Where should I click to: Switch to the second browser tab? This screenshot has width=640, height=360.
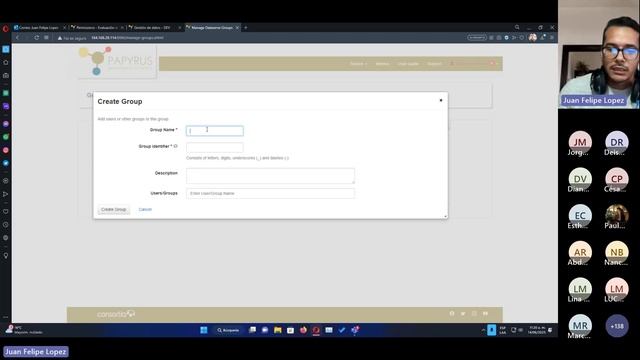coord(97,27)
